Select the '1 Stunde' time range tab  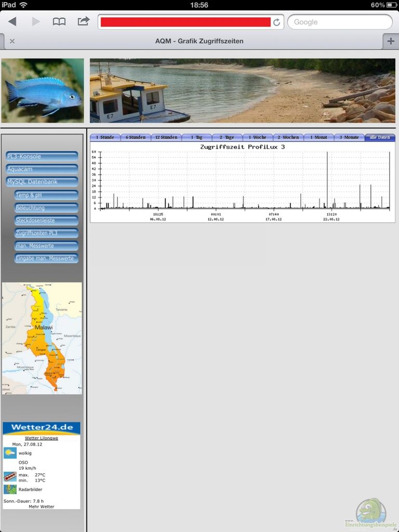pyautogui.click(x=105, y=138)
